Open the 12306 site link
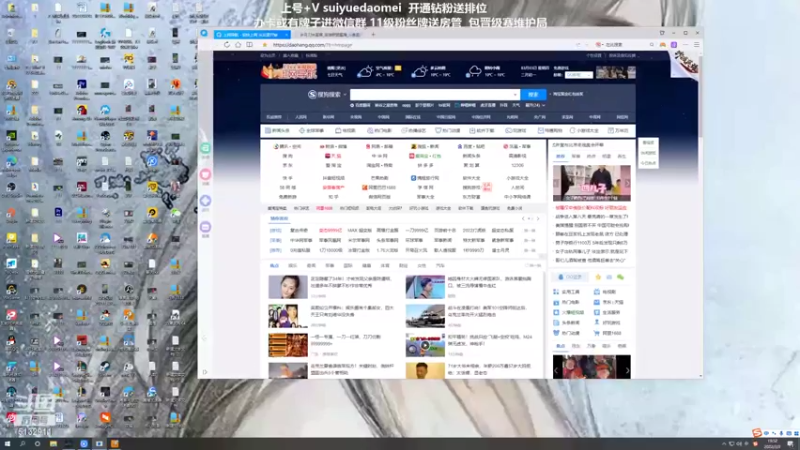Screen dimensions: 800x450 pos(517,165)
